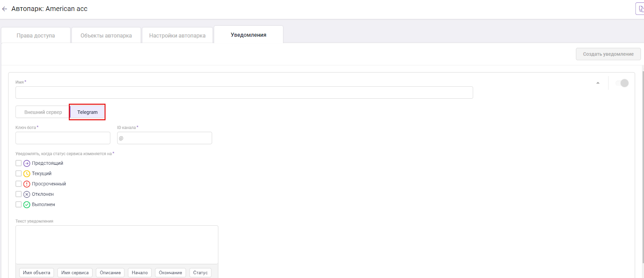Click the grey cross icon beside Отклонен
644x278 pixels.
pos(27,194)
